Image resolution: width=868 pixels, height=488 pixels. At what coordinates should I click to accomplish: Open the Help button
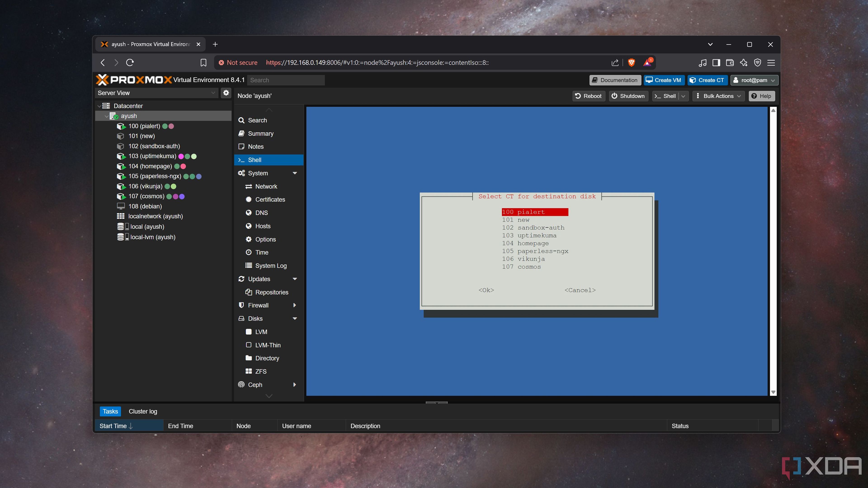[762, 96]
